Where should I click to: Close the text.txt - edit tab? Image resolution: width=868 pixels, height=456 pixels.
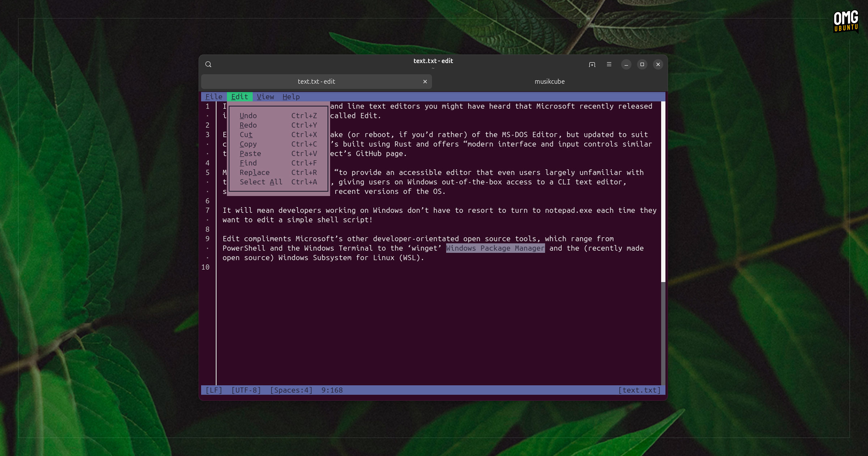(425, 82)
